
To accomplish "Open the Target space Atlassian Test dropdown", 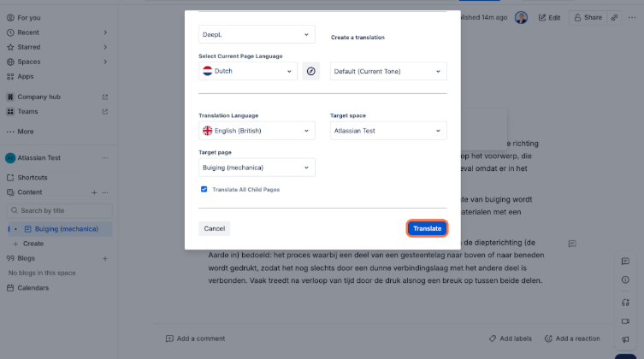I will pos(388,131).
